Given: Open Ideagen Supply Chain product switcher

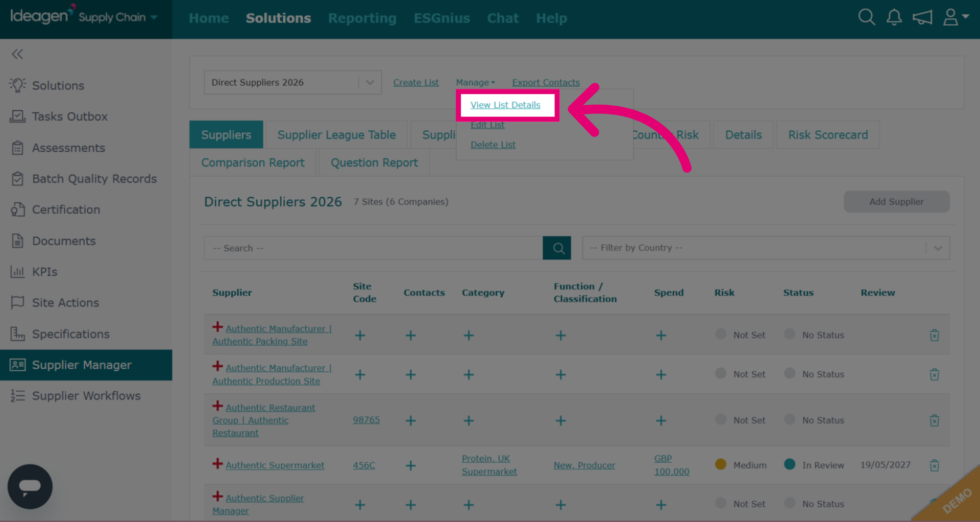Looking at the screenshot, I should [84, 16].
